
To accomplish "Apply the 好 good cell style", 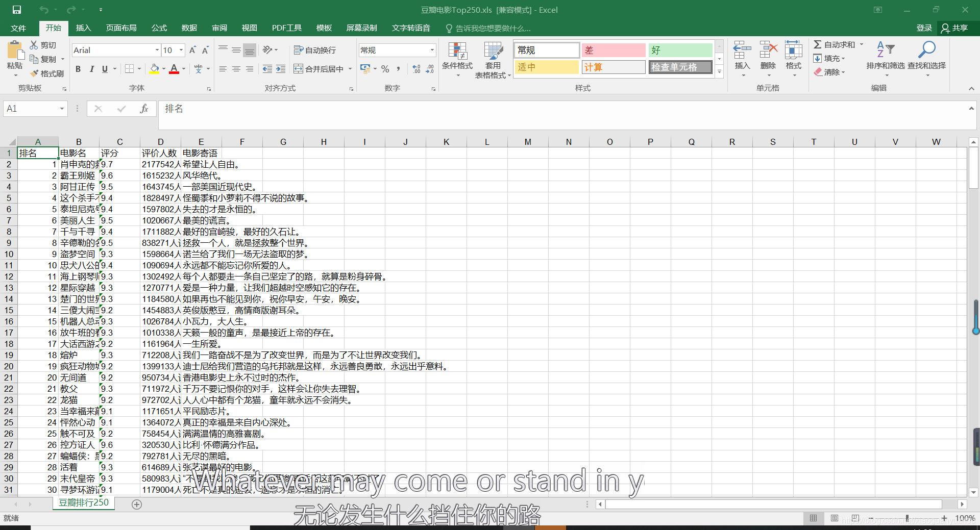I will [x=680, y=50].
